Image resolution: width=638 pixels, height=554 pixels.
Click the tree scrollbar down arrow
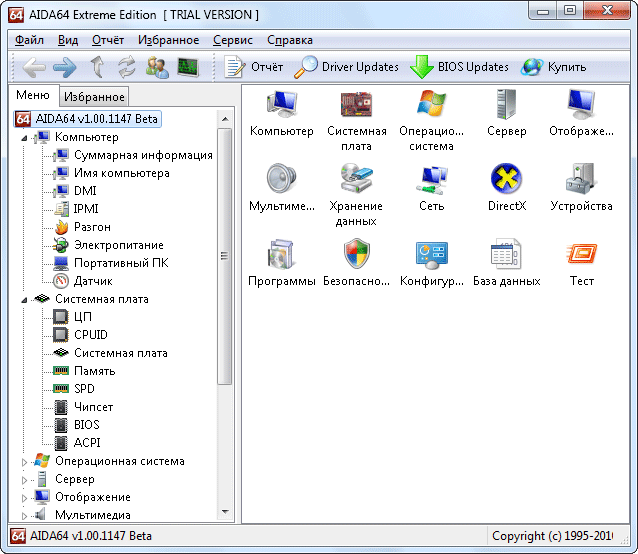point(225,512)
